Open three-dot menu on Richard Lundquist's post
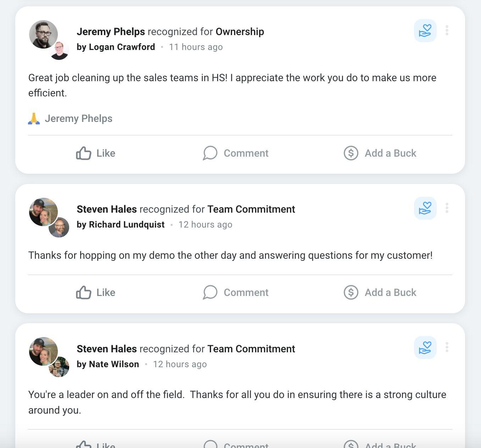Viewport: 481px width, 448px height. coord(447,208)
